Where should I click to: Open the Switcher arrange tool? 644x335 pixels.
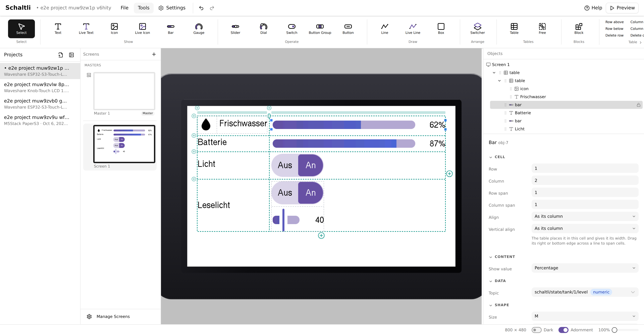[477, 29]
